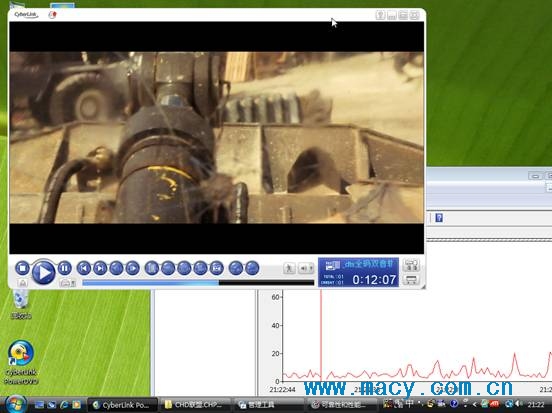
Task: Click the eject icon below Stop
Action: (22, 283)
